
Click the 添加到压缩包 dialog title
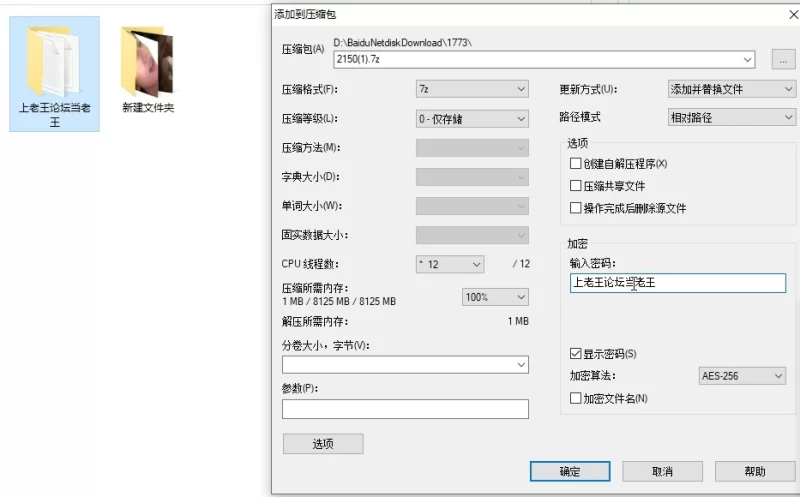[x=305, y=14]
